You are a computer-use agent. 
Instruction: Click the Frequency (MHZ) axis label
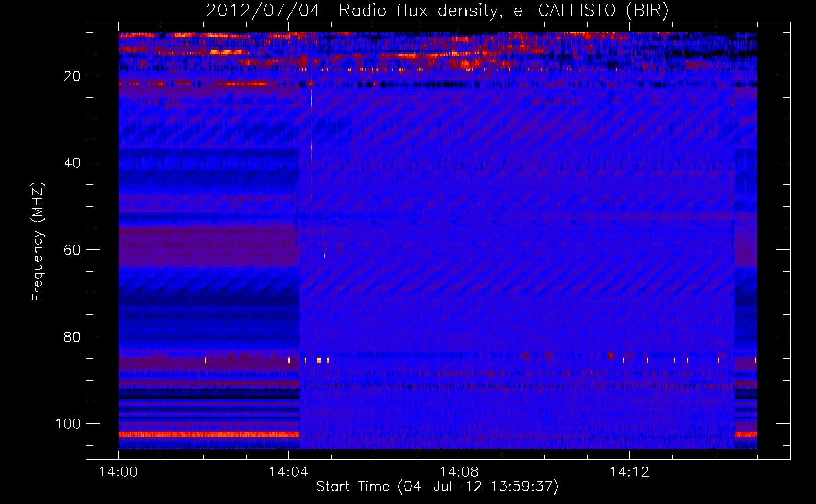click(x=38, y=241)
